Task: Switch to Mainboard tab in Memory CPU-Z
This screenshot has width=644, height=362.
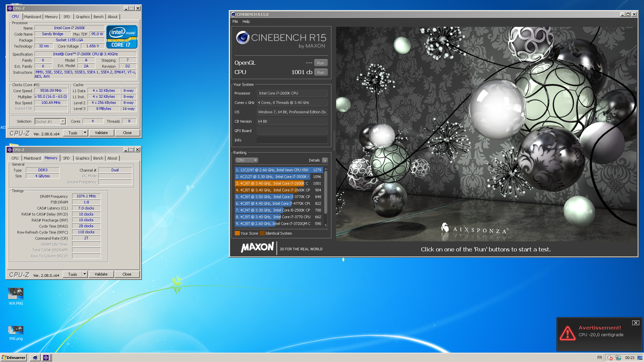Action: [32, 158]
